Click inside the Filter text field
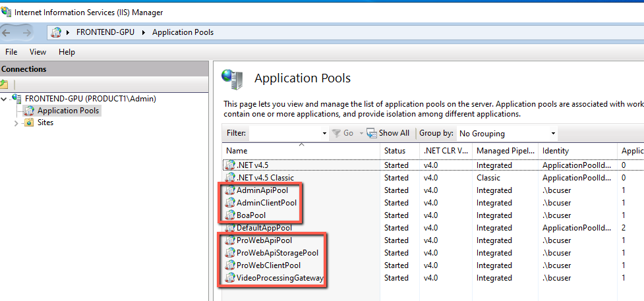 [x=285, y=134]
